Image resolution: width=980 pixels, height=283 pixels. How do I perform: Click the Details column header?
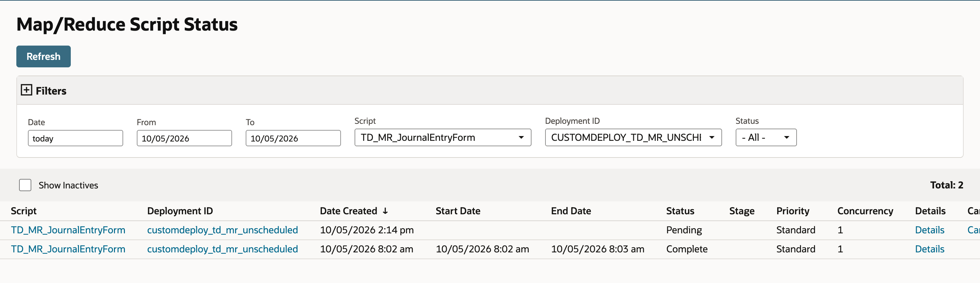coord(930,211)
